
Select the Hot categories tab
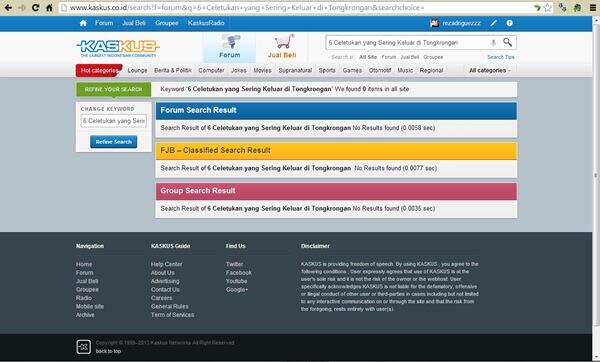99,70
